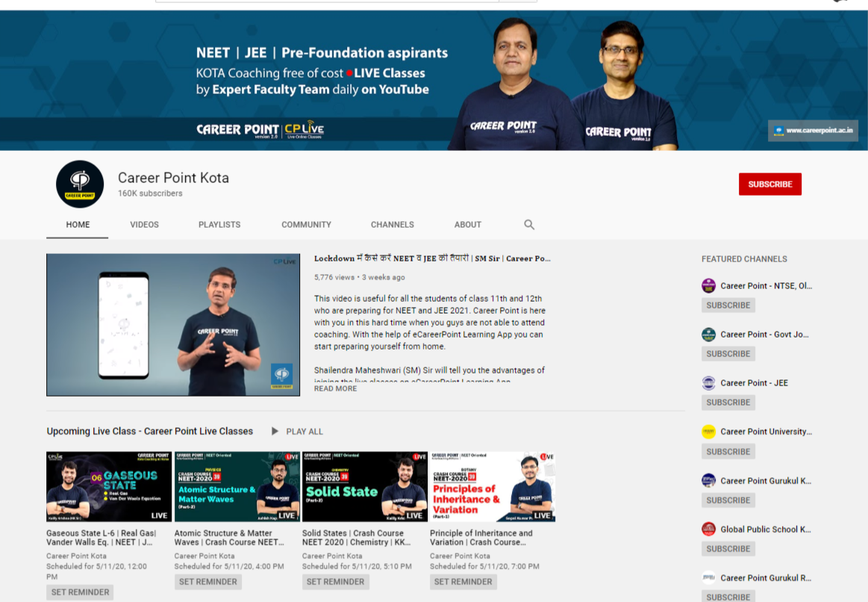Open Career Point University channel name
The width and height of the screenshot is (868, 602).
(x=766, y=432)
